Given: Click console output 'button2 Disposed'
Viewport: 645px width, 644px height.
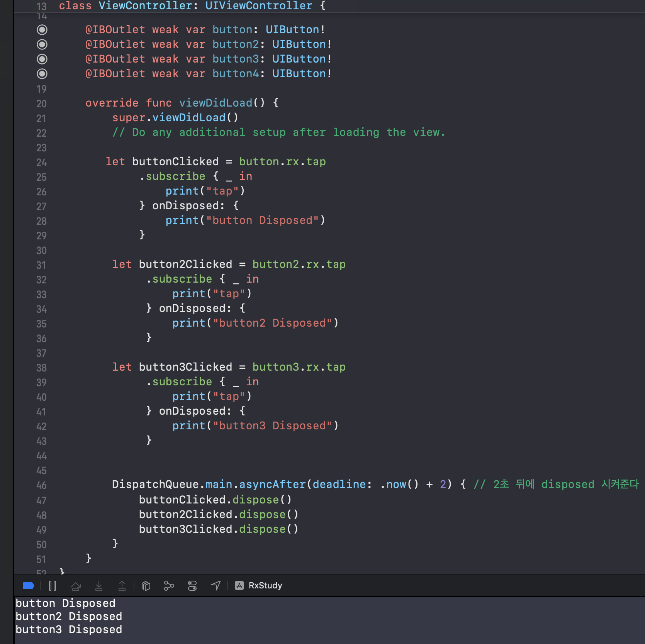Looking at the screenshot, I should 69,617.
